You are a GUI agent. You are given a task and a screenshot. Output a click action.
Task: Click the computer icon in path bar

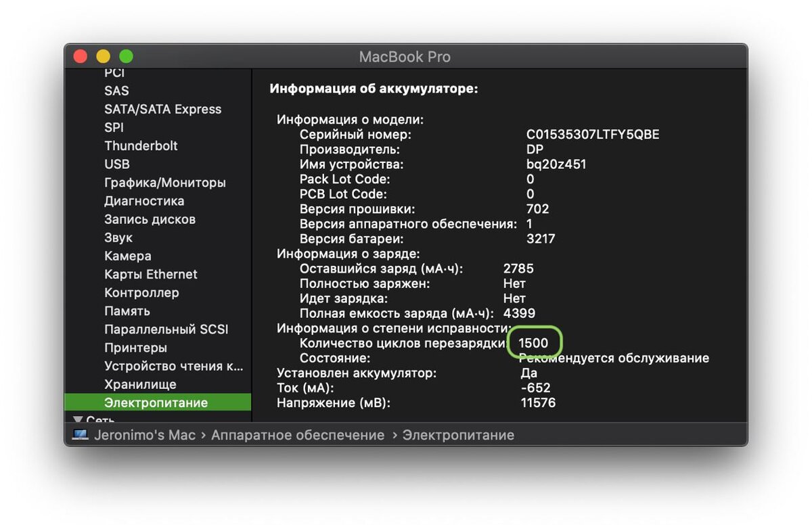[x=81, y=435]
